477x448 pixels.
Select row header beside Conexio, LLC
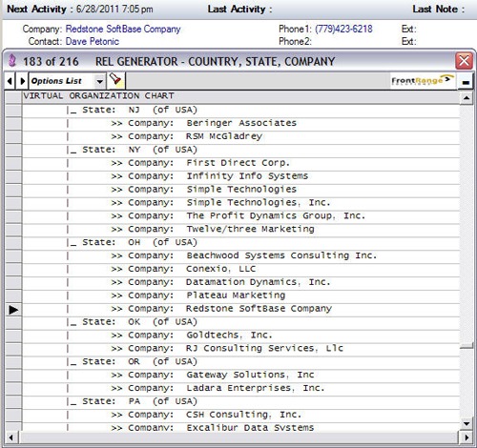pyautogui.click(x=13, y=269)
